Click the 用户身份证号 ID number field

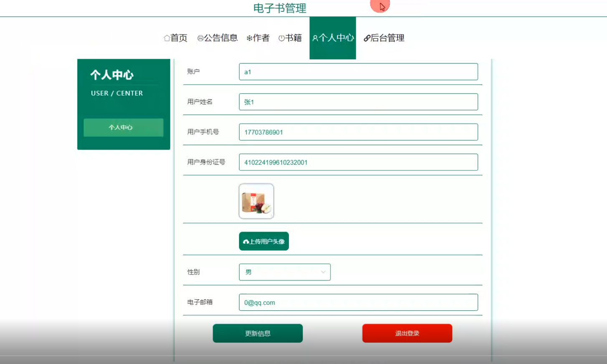click(358, 162)
